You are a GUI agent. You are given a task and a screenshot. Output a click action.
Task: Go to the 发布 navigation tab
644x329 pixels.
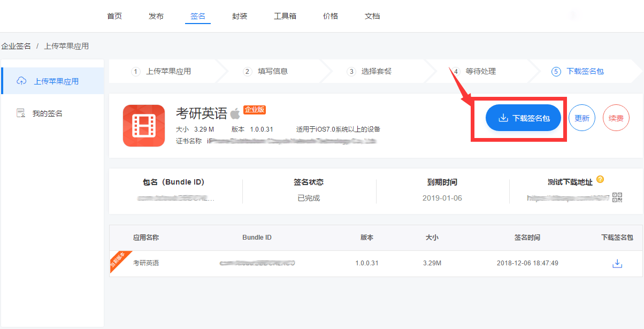coord(156,16)
